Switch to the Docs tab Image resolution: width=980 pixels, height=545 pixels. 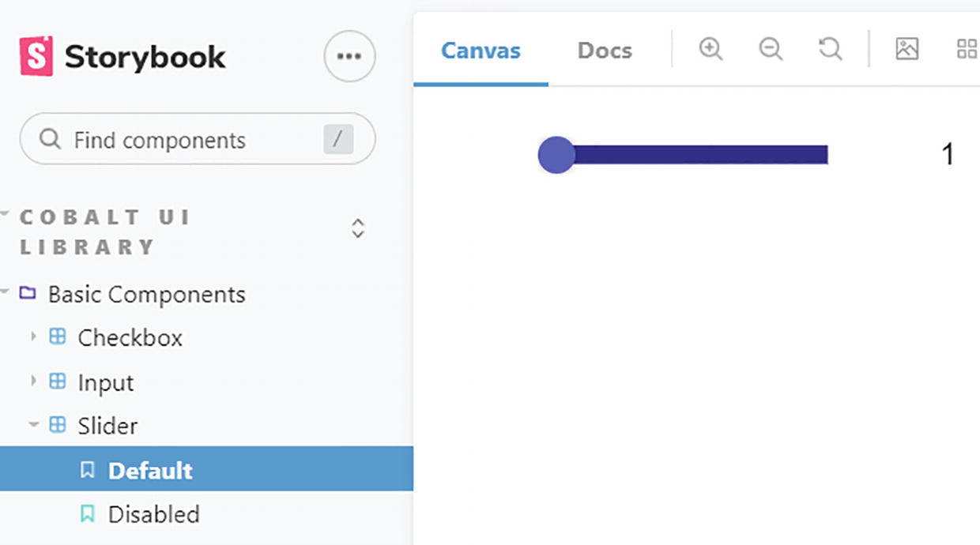[605, 51]
